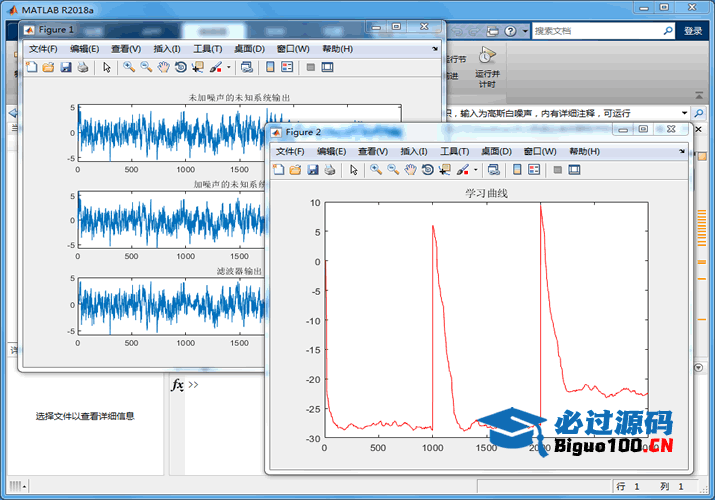Image resolution: width=715 pixels, height=500 pixels.
Task: Select Rotate 3D tool in Figure 2
Action: 427,170
